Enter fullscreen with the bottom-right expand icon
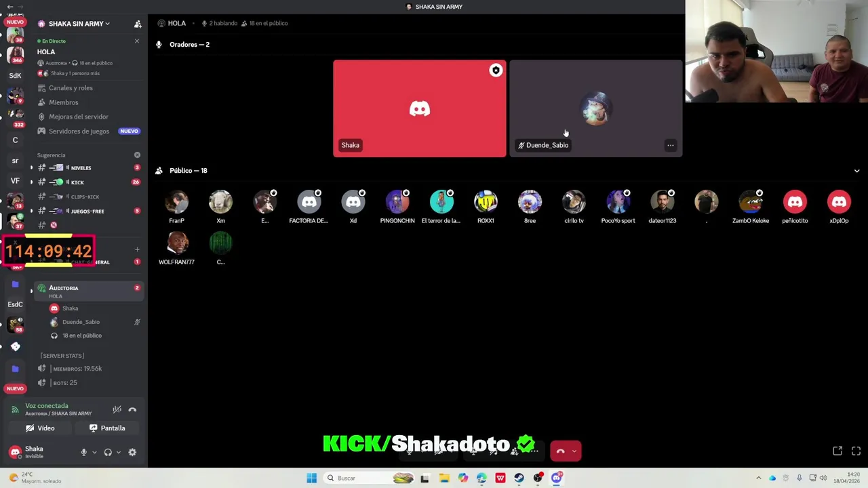Screen dimensions: 868x488 856,451
